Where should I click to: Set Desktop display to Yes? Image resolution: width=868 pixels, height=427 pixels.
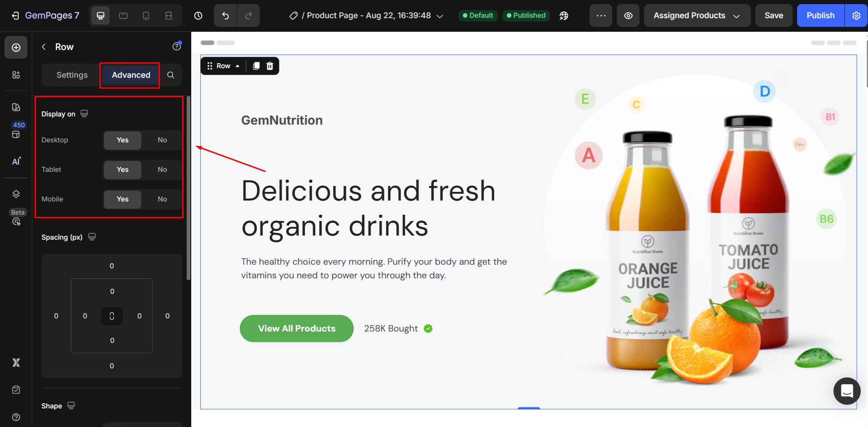point(123,140)
